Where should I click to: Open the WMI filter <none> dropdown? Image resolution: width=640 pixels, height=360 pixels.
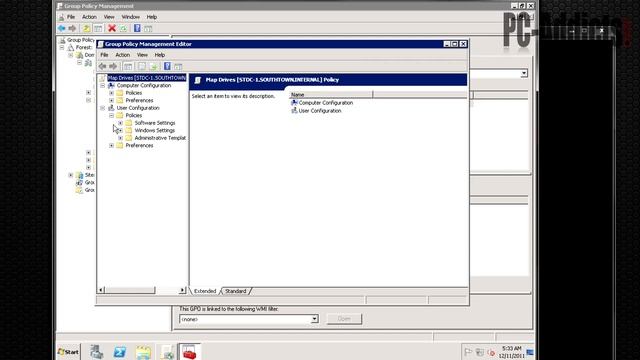314,319
